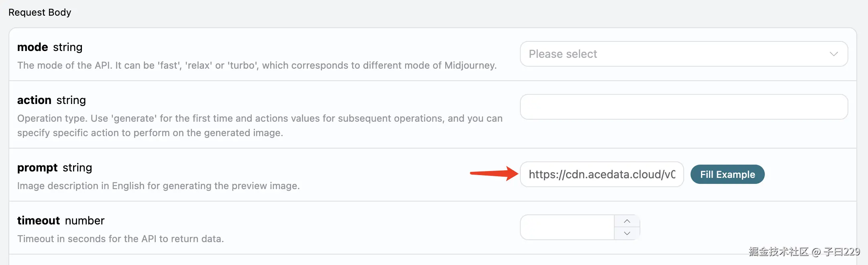Decrease timeout using the down arrow
This screenshot has width=868, height=265.
coord(627,233)
